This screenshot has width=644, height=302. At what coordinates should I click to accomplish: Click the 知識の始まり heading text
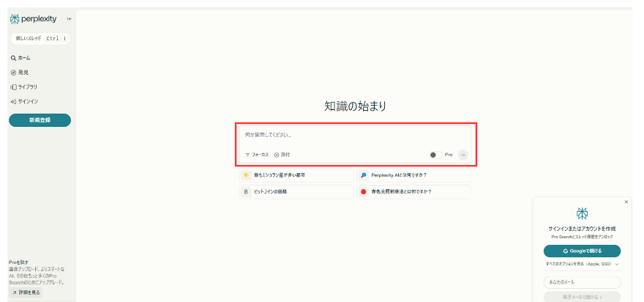pyautogui.click(x=355, y=106)
